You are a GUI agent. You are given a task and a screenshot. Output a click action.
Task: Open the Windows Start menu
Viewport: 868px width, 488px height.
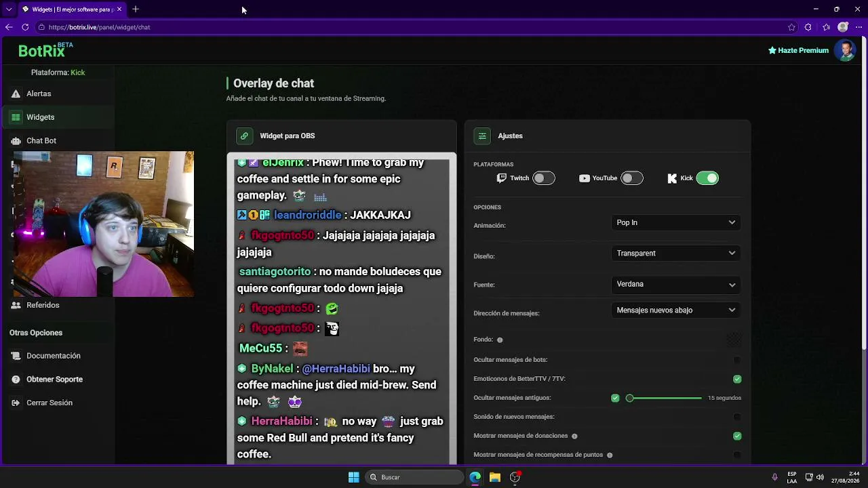[x=354, y=477]
